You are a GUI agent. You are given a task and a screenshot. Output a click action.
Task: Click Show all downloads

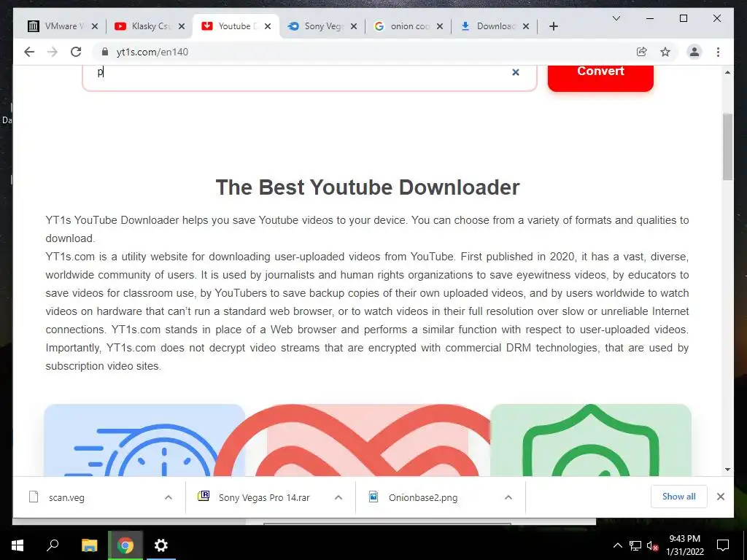click(x=678, y=497)
